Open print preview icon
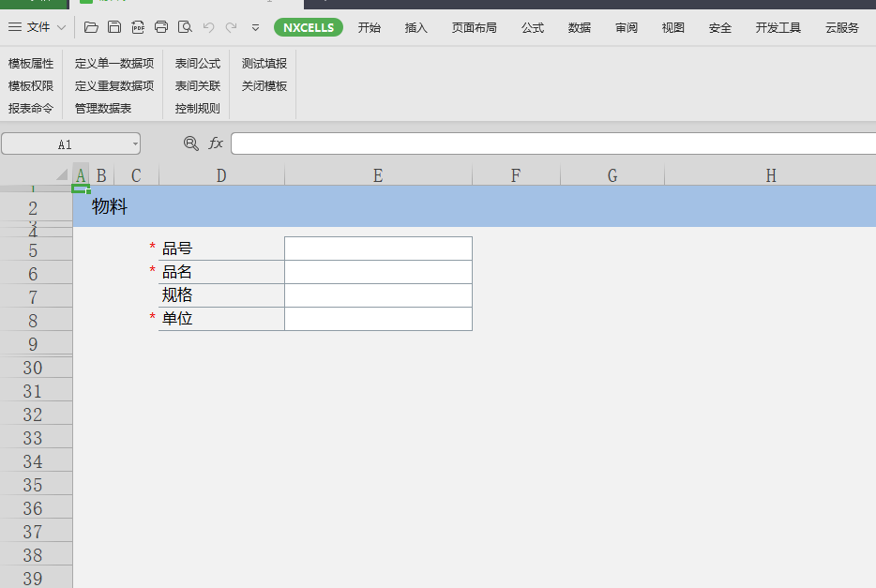The width and height of the screenshot is (876, 588). [185, 27]
